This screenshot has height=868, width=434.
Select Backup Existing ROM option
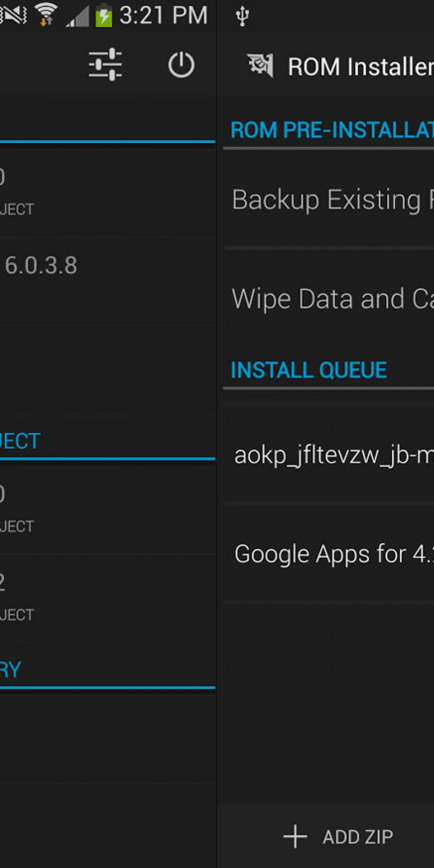[332, 200]
